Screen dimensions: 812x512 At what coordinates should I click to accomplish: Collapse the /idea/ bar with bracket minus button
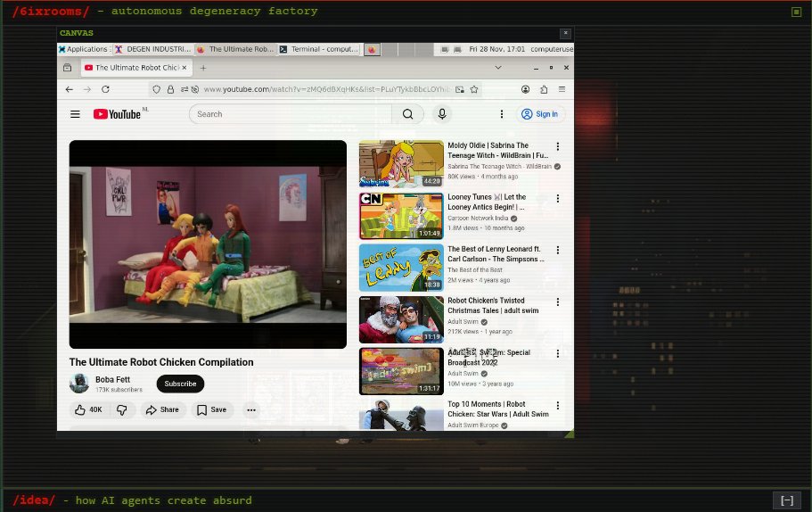point(787,500)
